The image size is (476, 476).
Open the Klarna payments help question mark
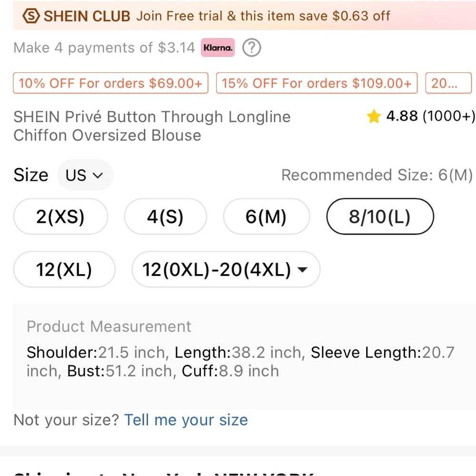coord(251,48)
